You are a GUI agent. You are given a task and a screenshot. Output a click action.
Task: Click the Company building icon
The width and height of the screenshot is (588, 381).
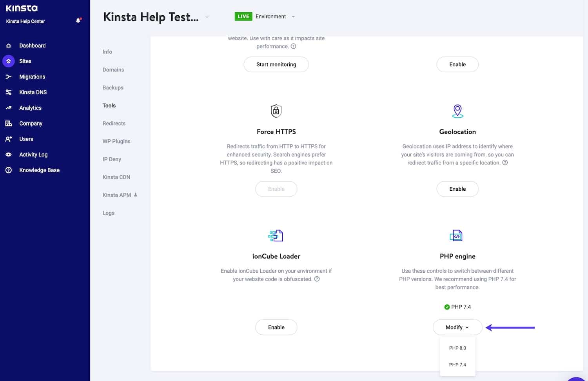coord(9,123)
